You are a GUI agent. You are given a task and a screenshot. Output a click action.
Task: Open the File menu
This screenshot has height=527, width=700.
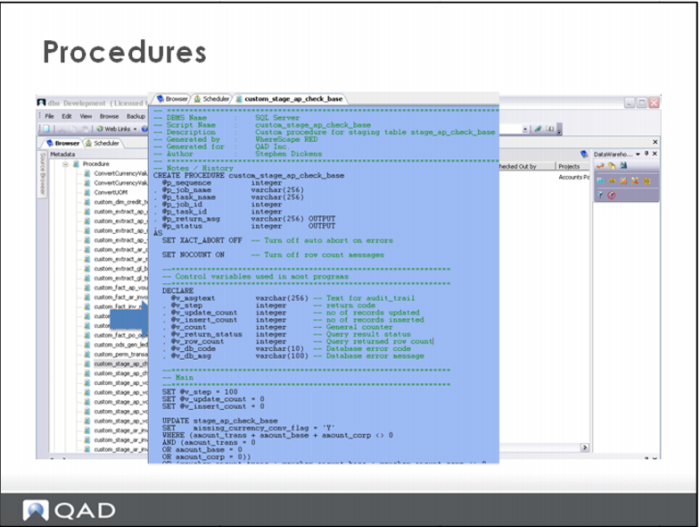(49, 116)
